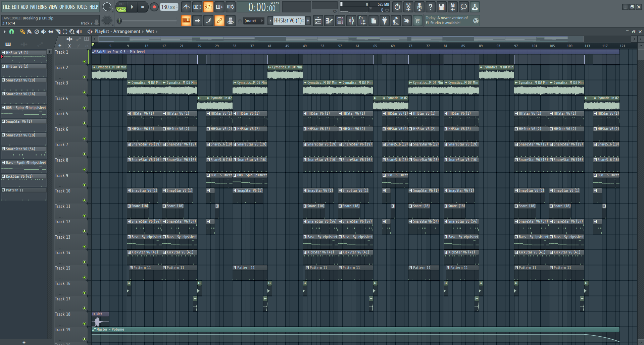
Task: Toggle the 3-2-1 countdown before recording
Action: click(x=208, y=7)
